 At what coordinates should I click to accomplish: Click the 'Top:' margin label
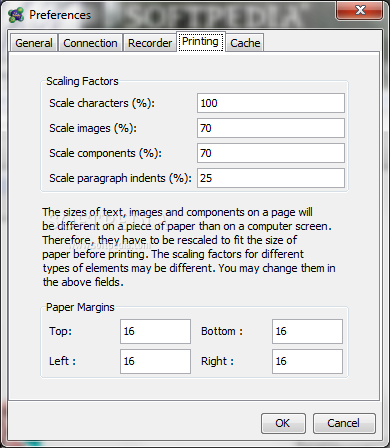[60, 331]
